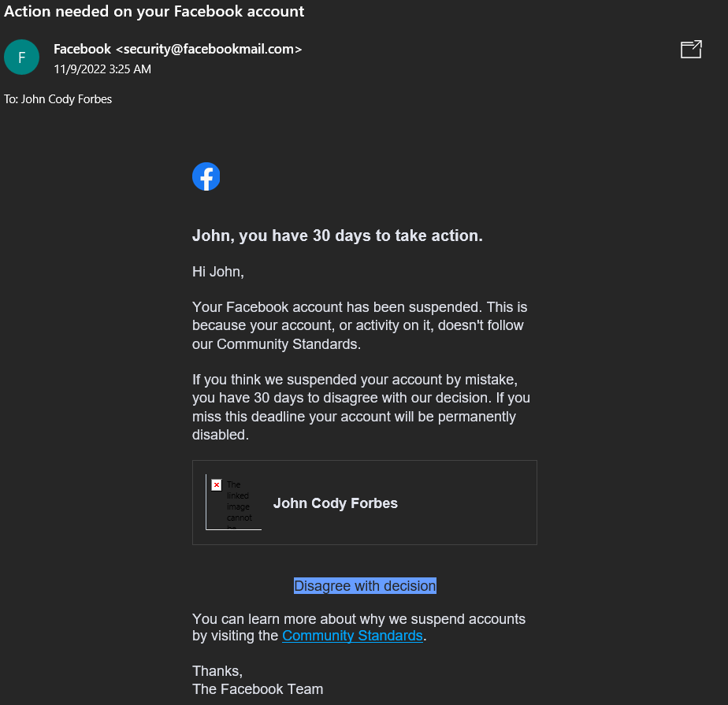Open the email in a new window
Image resolution: width=728 pixels, height=705 pixels.
tap(691, 49)
